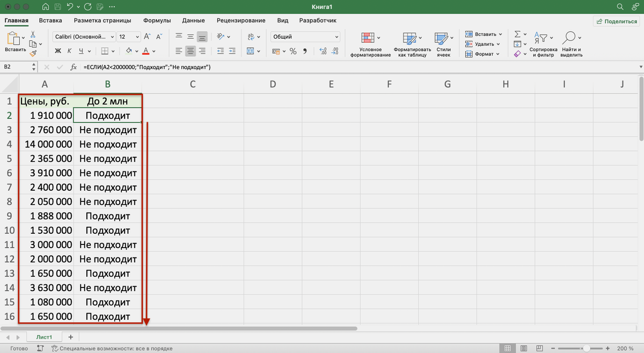Click the Copy icon
The width and height of the screenshot is (644, 353).
pyautogui.click(x=33, y=44)
